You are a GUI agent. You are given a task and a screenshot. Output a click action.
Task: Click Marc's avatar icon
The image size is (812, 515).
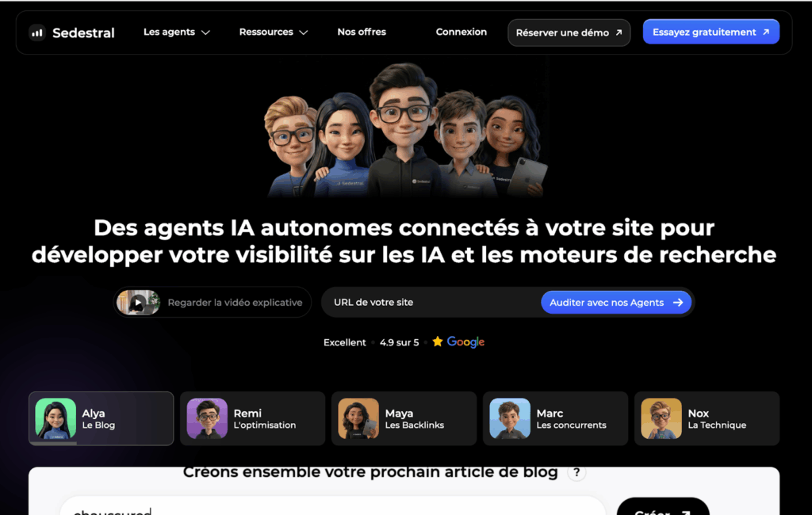[510, 418]
